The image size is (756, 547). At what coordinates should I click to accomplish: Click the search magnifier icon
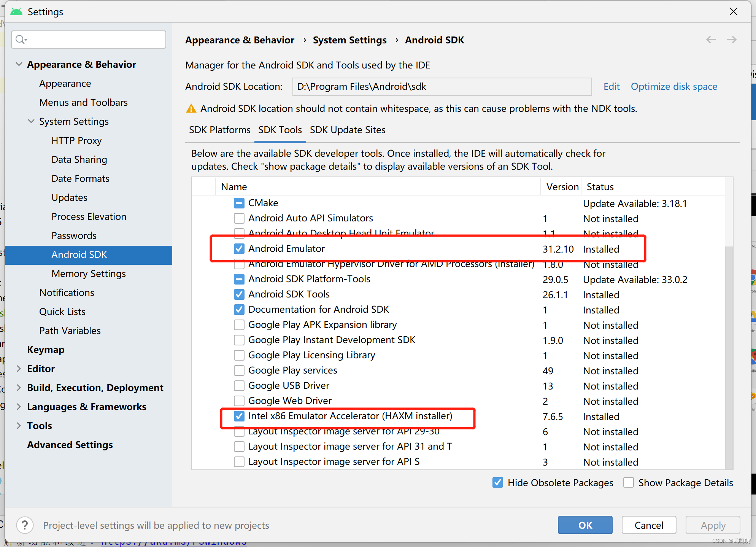21,40
